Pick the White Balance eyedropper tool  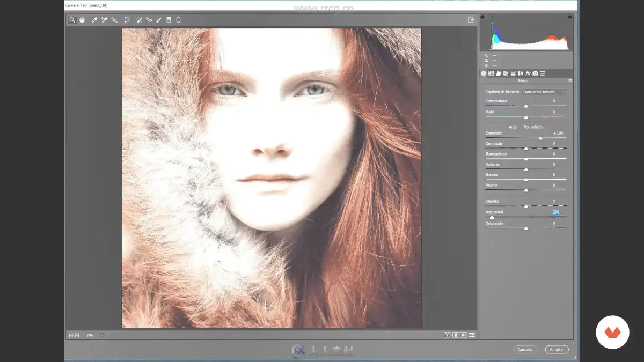tap(94, 20)
